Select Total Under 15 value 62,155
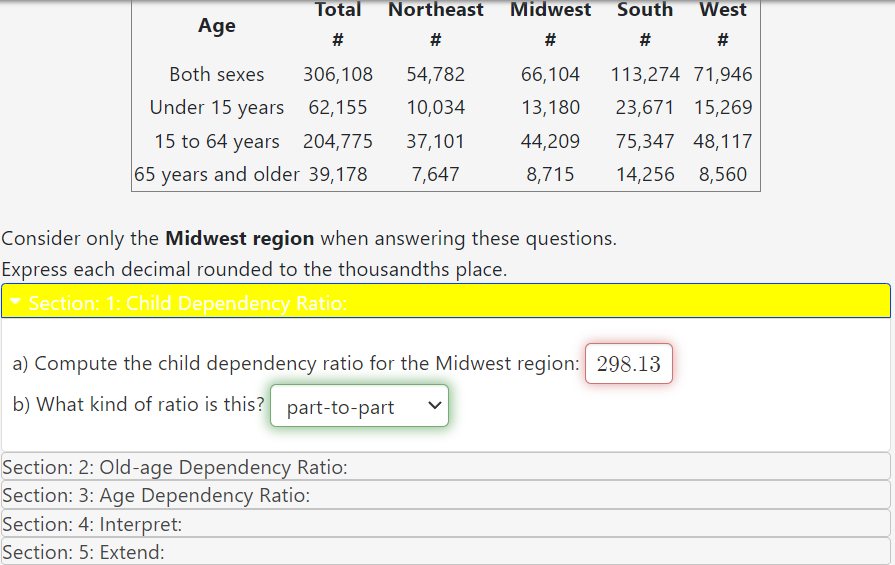Viewport: 895px width, 565px height. [338, 107]
